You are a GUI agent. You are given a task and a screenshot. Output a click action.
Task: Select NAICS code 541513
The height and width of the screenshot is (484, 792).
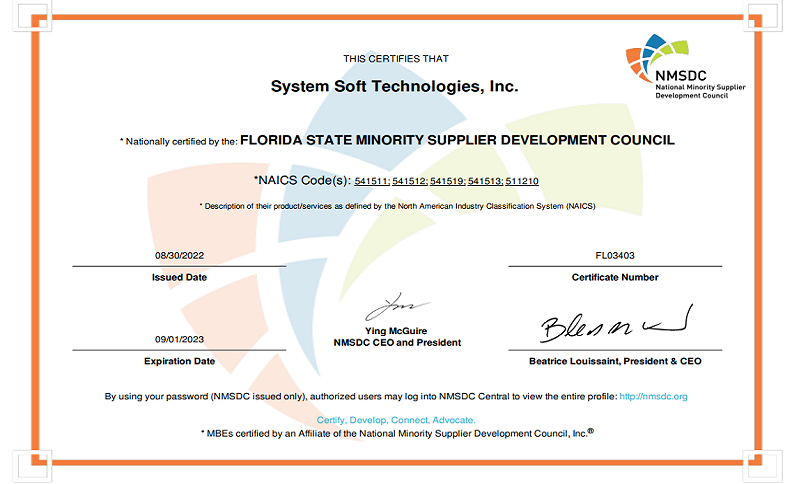pos(485,181)
